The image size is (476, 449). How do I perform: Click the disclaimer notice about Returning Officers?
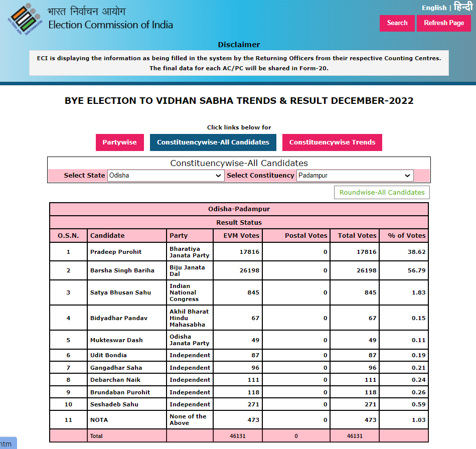click(239, 63)
